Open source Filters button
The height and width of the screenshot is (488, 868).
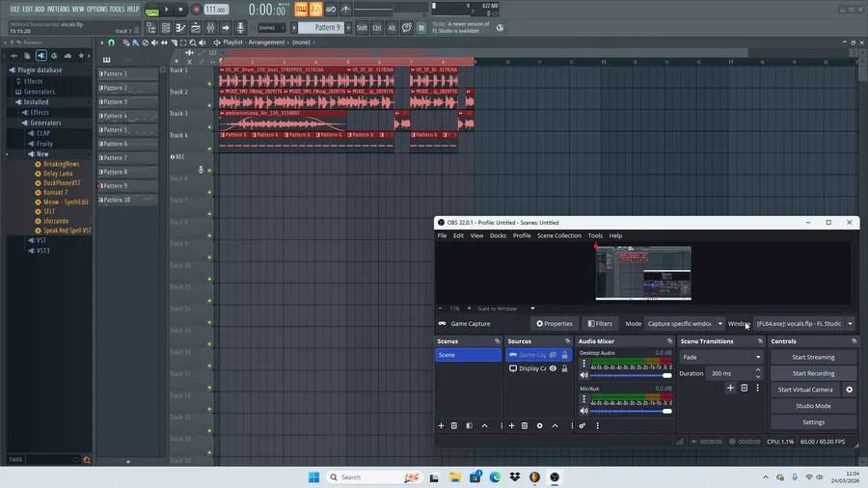coord(600,324)
